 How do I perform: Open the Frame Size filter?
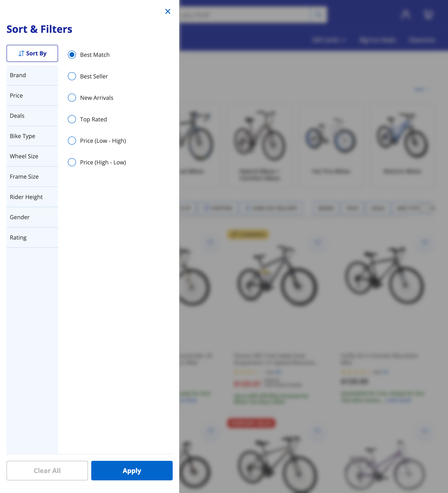(32, 176)
